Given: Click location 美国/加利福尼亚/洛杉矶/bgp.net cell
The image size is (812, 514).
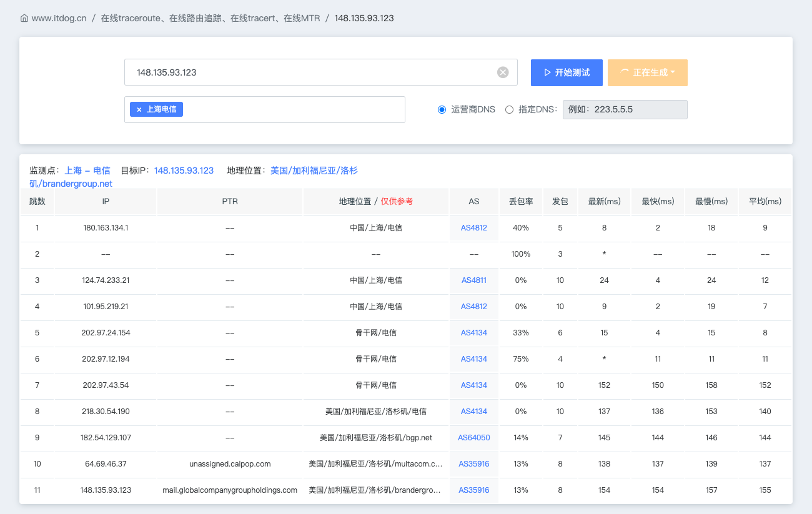Looking at the screenshot, I should pyautogui.click(x=376, y=438).
